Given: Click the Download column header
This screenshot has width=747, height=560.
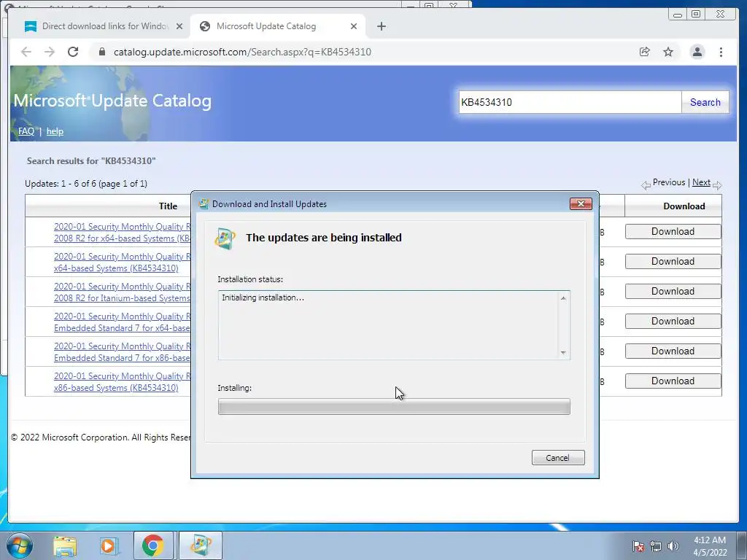Looking at the screenshot, I should click(684, 206).
